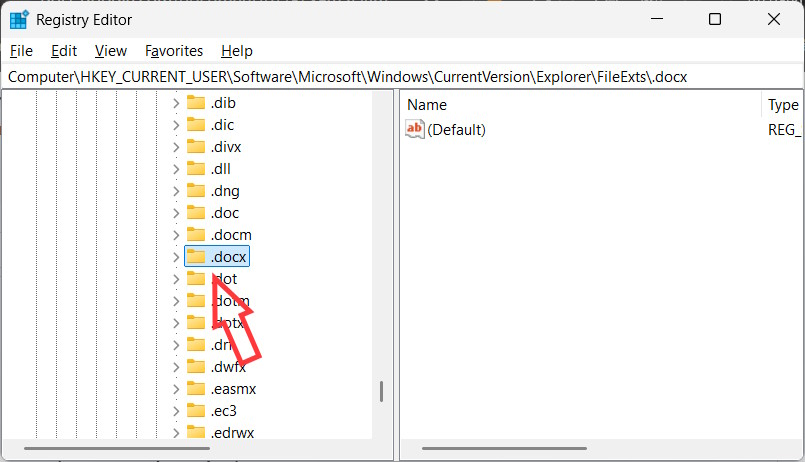Click the .doc folder icon
Viewport: 805px width, 462px height.
[196, 213]
